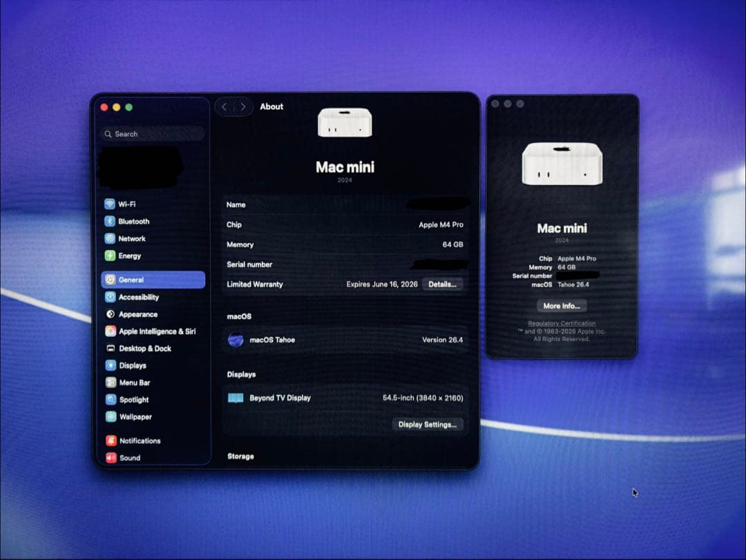Viewport: 746px width, 560px height.
Task: Click 'Expires June 16, 2026' text
Action: point(382,284)
